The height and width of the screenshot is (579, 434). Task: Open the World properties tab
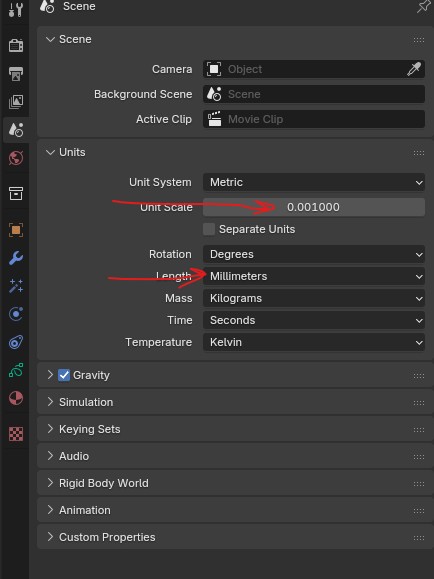pyautogui.click(x=16, y=158)
